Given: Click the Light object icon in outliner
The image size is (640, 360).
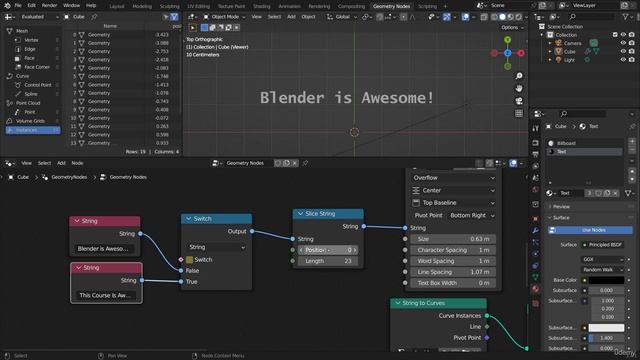Looking at the screenshot, I should [558, 60].
